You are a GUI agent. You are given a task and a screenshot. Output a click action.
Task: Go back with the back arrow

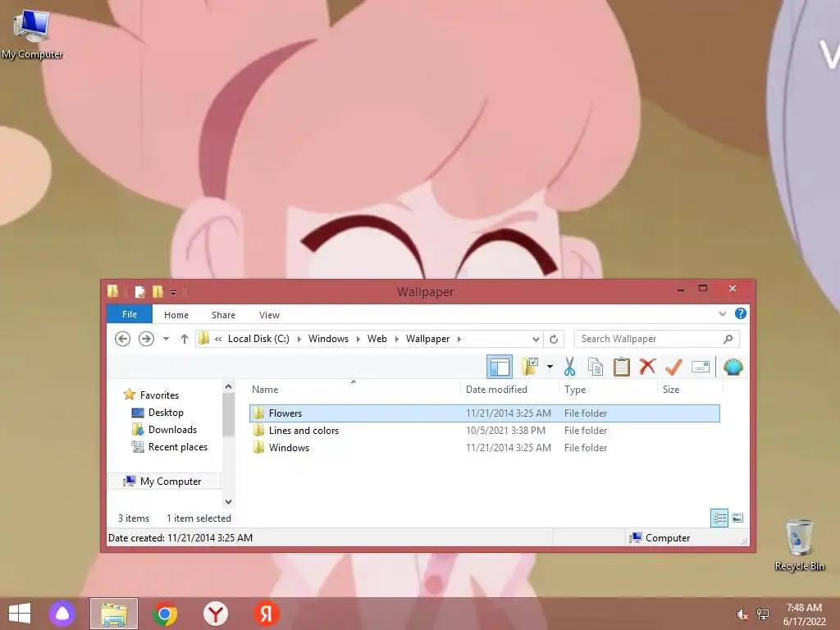(x=123, y=339)
